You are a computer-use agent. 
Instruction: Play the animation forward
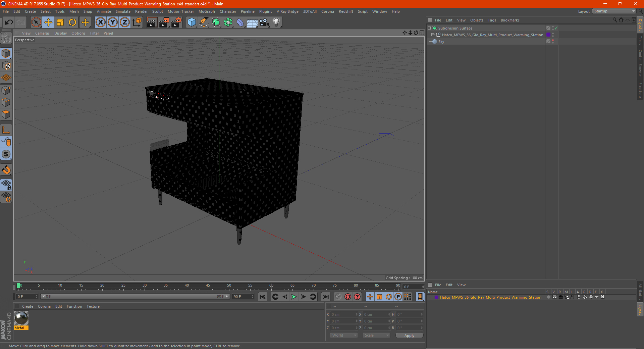[294, 297]
